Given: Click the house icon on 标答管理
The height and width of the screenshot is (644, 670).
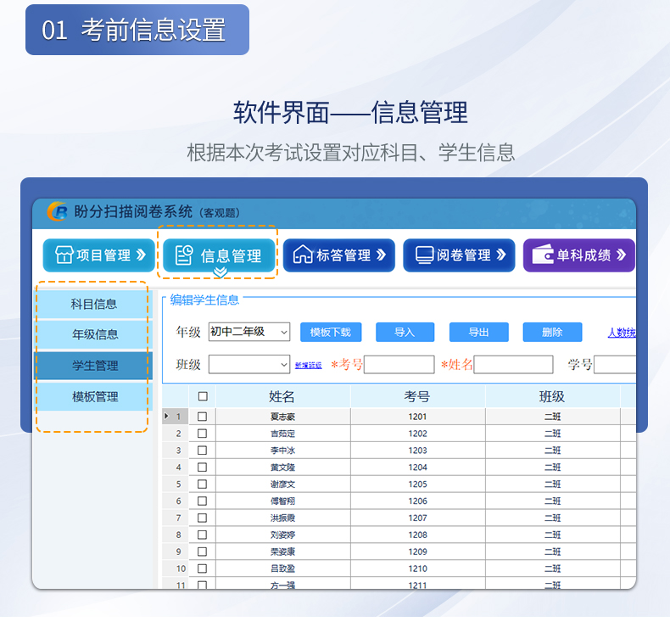Looking at the screenshot, I should pyautogui.click(x=303, y=255).
